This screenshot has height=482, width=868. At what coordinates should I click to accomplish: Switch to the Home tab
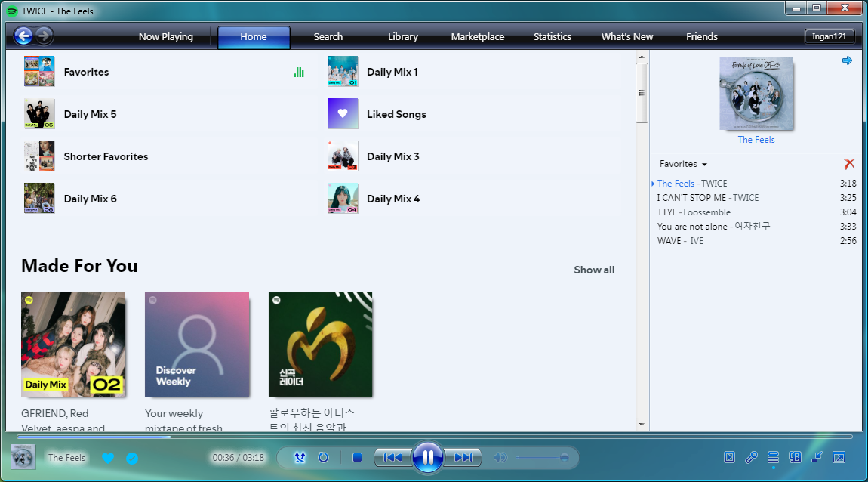(254, 36)
